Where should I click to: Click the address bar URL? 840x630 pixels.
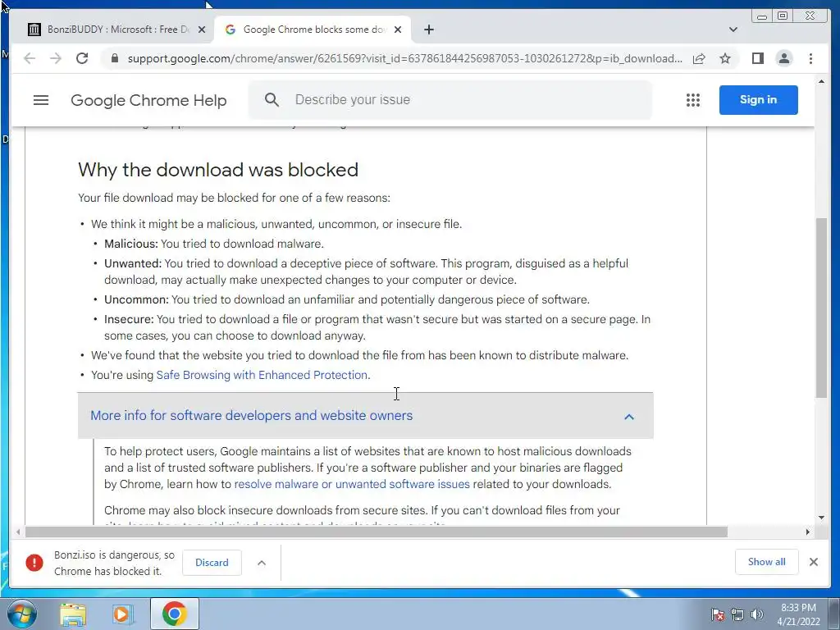coord(404,58)
